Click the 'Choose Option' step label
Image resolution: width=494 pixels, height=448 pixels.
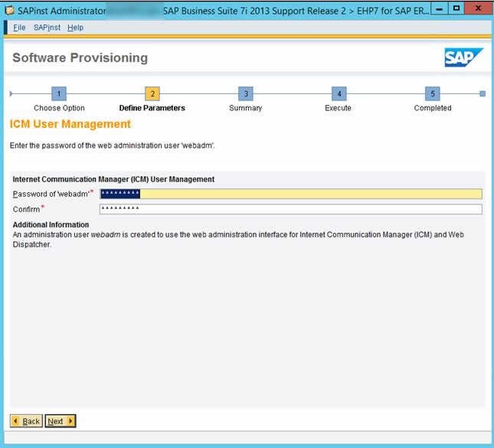pos(59,108)
